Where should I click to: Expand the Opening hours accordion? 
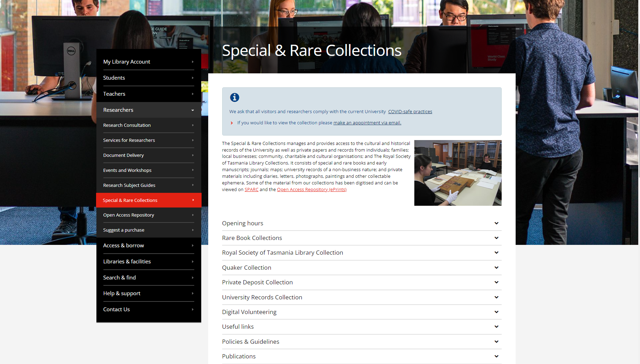496,223
